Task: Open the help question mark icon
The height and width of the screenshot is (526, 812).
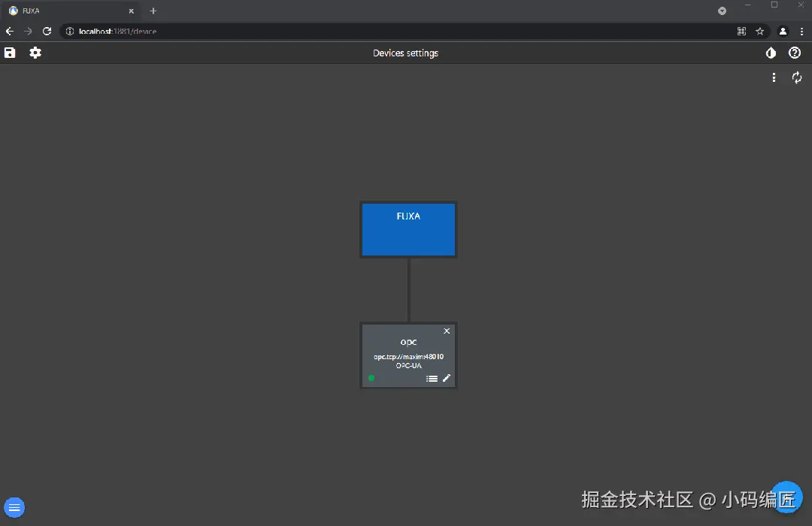Action: pos(795,53)
